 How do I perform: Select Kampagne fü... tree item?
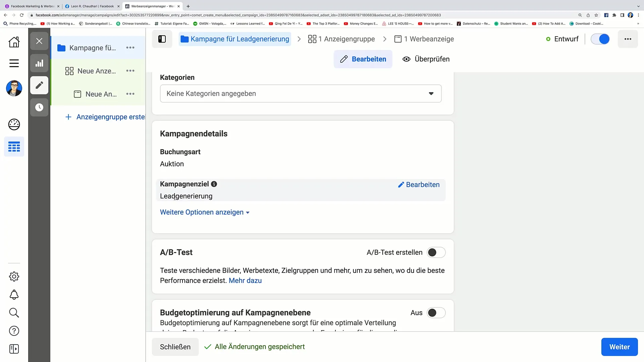click(x=93, y=48)
